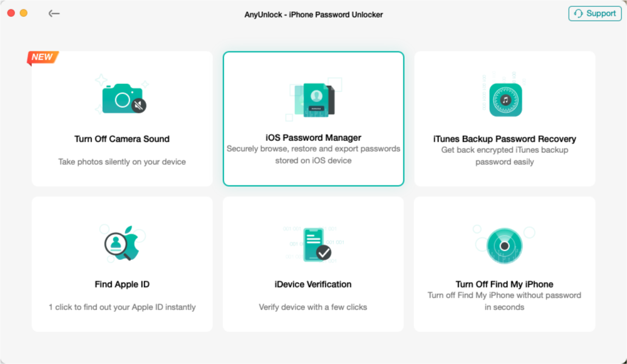Click 'Take photos silently on your device'
This screenshot has height=364, width=627.
[122, 162]
